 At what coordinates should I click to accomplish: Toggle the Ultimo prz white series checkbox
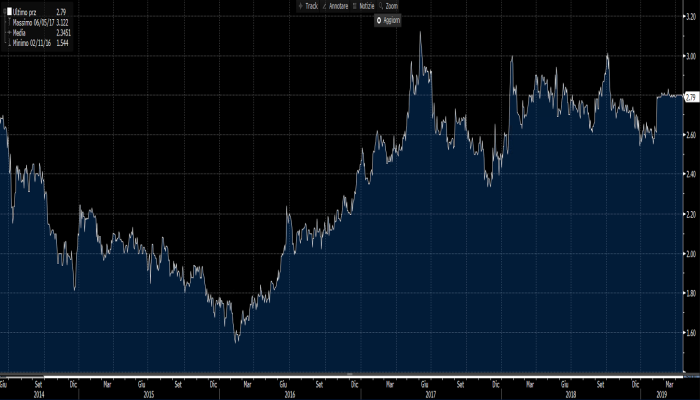pyautogui.click(x=10, y=10)
